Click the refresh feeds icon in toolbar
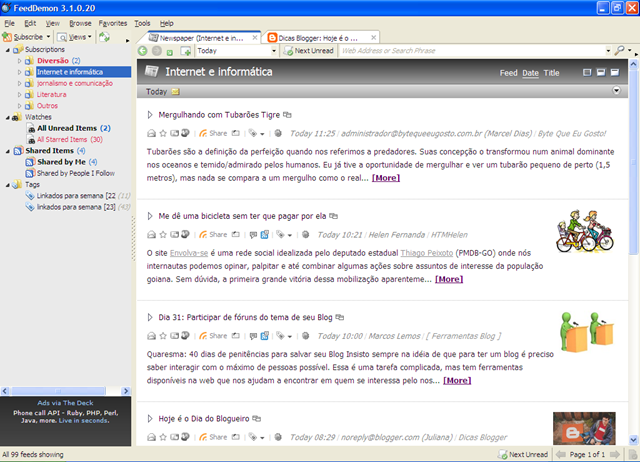The image size is (640, 462). click(x=104, y=37)
